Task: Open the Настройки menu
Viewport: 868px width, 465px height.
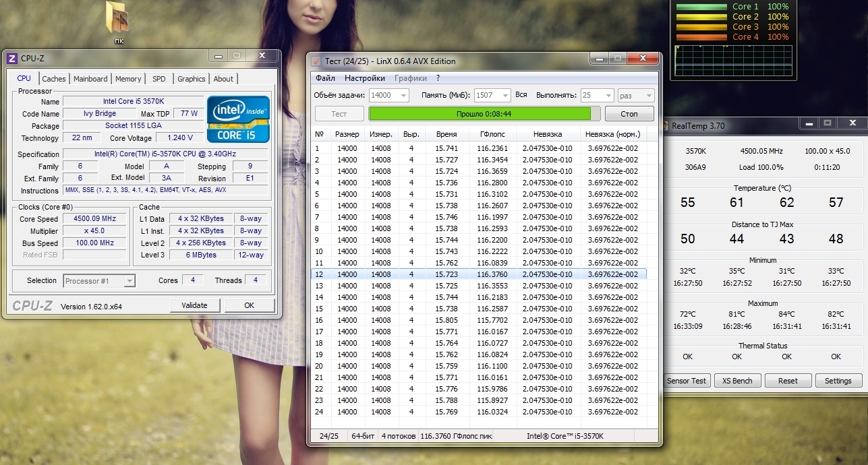Action: point(365,78)
